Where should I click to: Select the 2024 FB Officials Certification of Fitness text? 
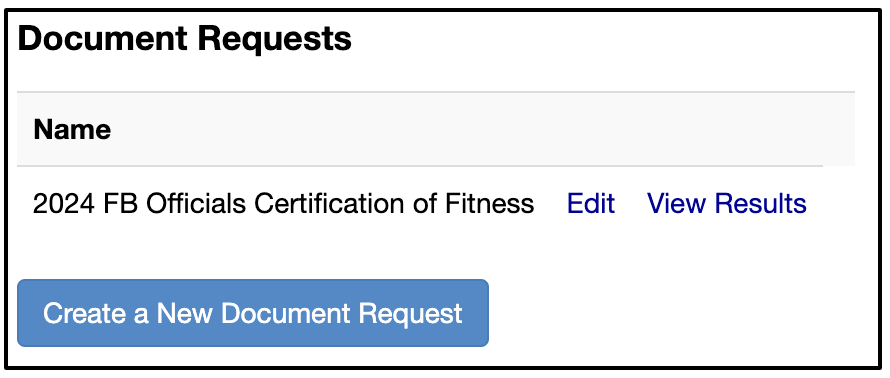click(x=283, y=203)
